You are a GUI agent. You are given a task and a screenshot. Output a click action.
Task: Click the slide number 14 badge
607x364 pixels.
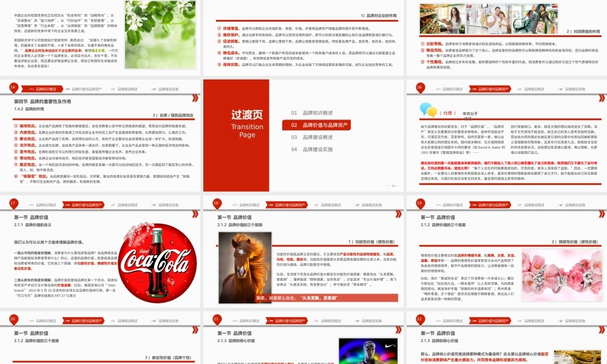tap(13, 87)
